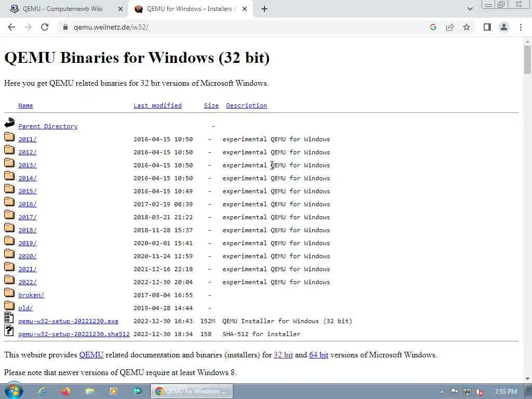Open the 2012/ folder link
The height and width of the screenshot is (399, 532).
coord(27,152)
